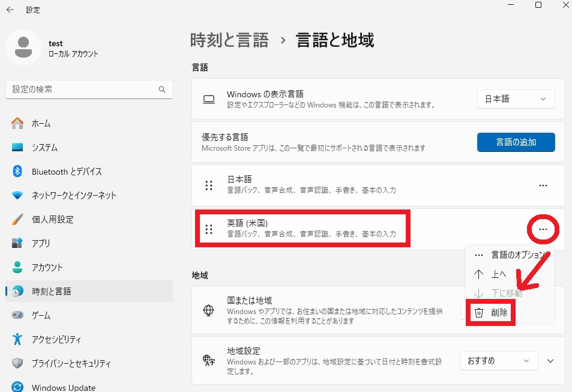Viewport: 572px width, 392px height.
Task: Click the 設定の検索 search field
Action: coord(89,89)
